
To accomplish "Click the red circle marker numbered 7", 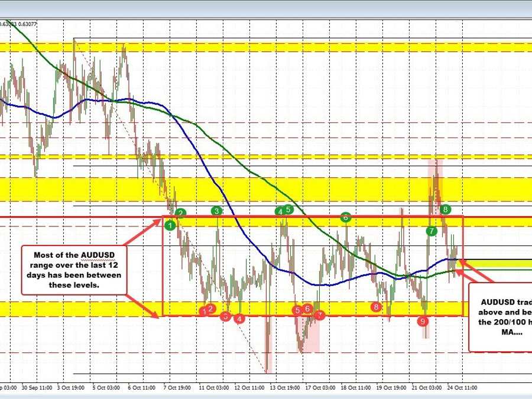I will click(x=319, y=314).
